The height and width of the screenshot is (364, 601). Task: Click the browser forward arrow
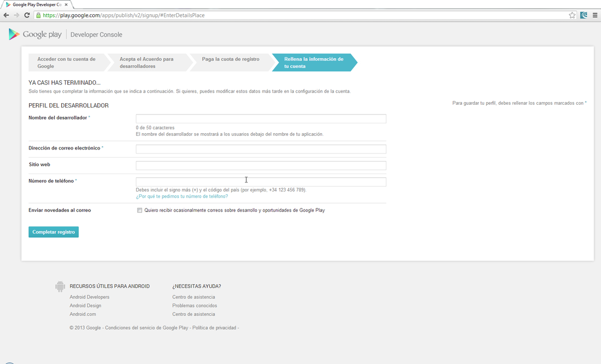click(x=16, y=15)
